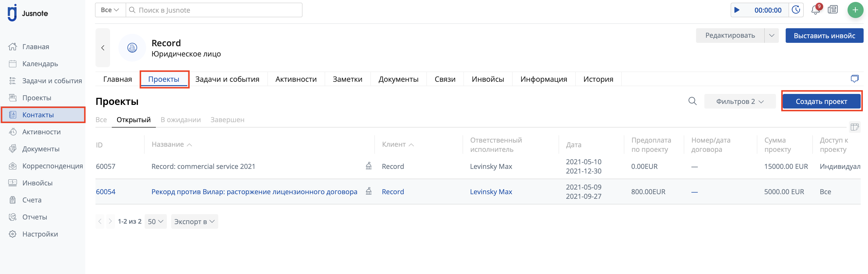Click 800.00EUR prepayment cell
868x274 pixels.
tap(648, 192)
